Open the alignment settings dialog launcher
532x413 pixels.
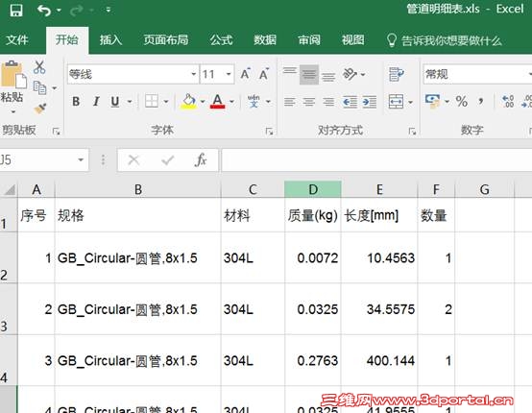click(412, 131)
